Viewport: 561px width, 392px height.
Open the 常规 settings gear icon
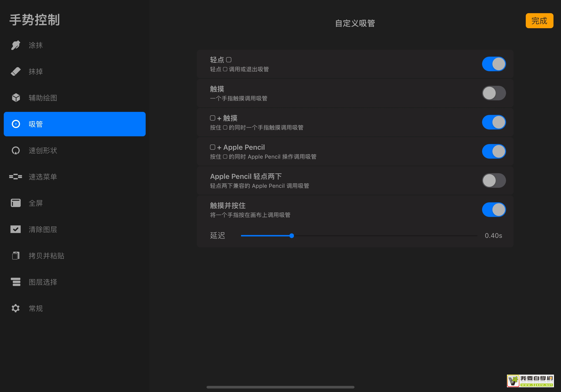pos(16,308)
